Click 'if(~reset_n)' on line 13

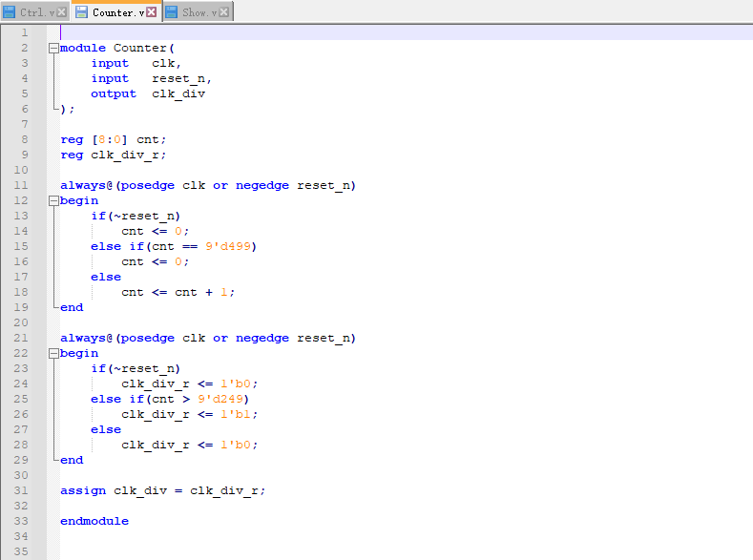click(136, 217)
